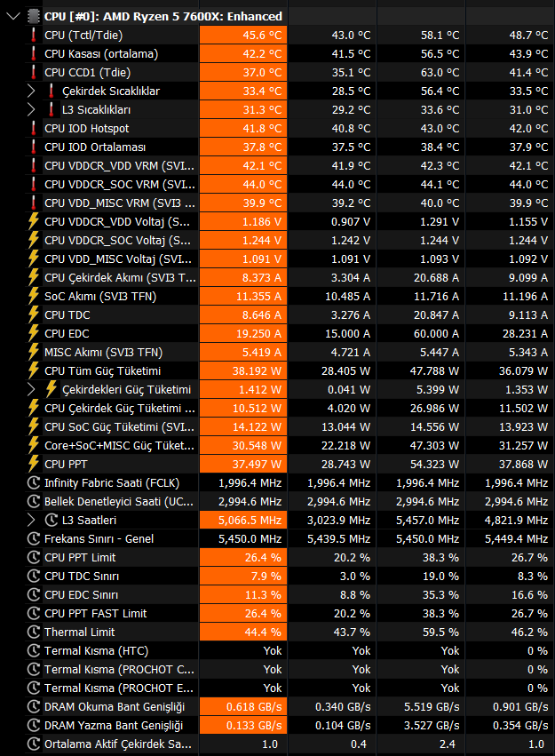Viewport: 555px width, 756px height.
Task: Select the CPU (Tctl/Tdie) sensor label
Action: (x=83, y=36)
